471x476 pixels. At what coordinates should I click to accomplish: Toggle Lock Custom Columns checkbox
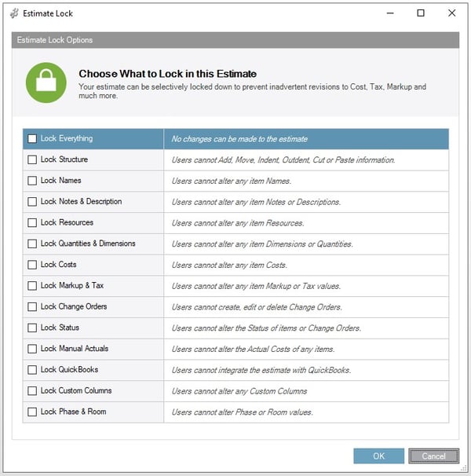(32, 390)
